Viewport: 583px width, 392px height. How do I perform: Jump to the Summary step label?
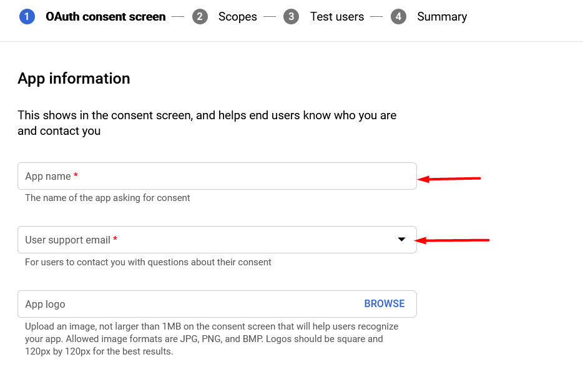coord(442,17)
